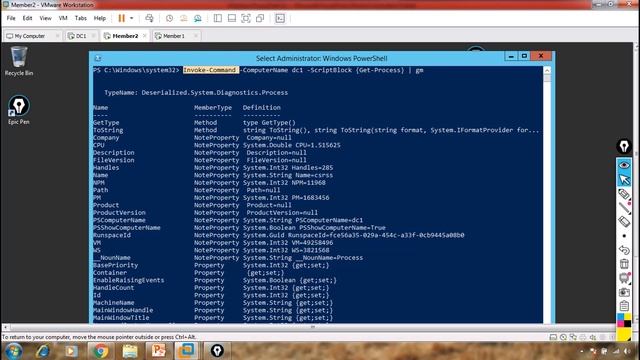Minimize the PowerShell window
The image size is (640, 360).
[511, 56]
